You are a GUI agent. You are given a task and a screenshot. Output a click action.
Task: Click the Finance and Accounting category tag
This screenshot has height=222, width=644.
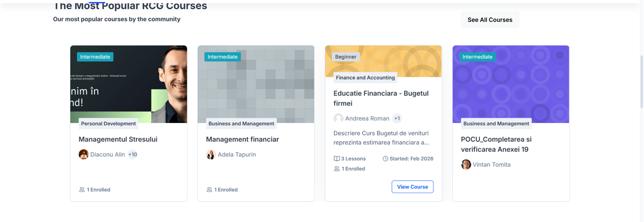pyautogui.click(x=365, y=78)
